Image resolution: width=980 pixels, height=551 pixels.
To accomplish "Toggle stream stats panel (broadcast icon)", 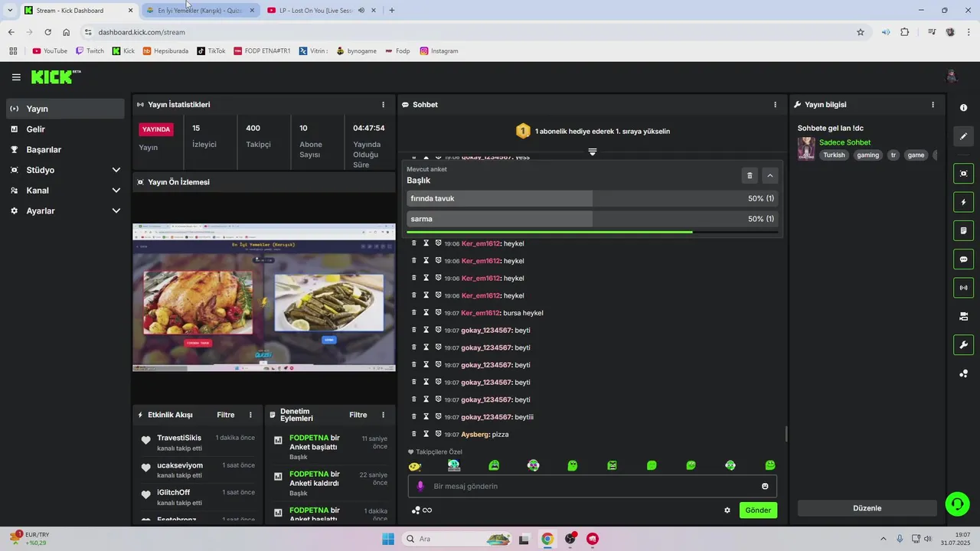I will point(963,288).
